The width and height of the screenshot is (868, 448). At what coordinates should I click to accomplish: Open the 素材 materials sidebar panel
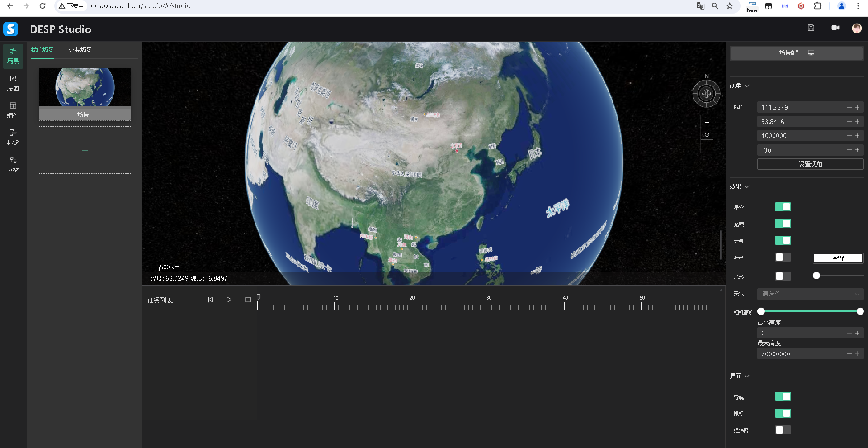13,164
